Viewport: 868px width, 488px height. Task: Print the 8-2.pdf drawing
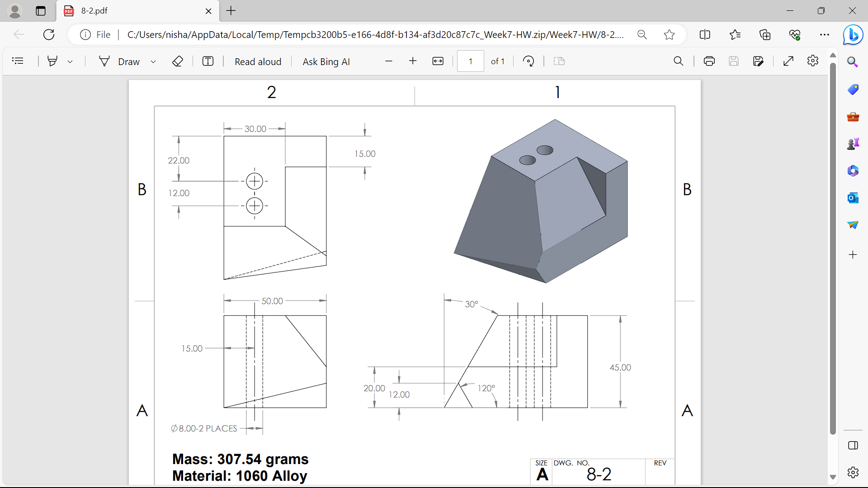click(x=709, y=61)
